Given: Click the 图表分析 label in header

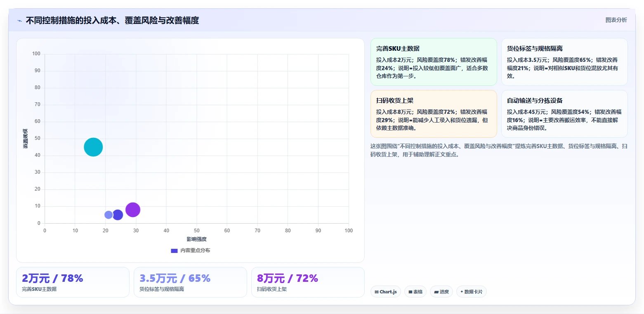Looking at the screenshot, I should click(616, 20).
